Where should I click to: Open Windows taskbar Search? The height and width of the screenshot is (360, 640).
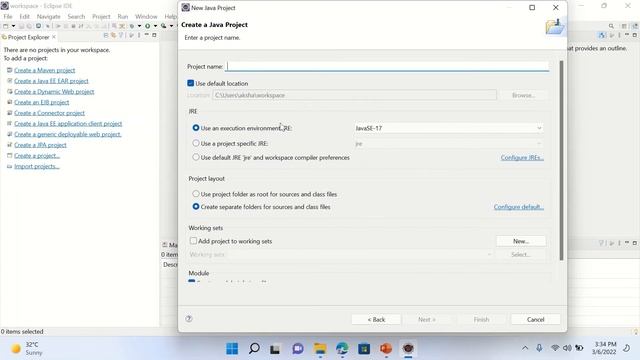[x=254, y=349]
